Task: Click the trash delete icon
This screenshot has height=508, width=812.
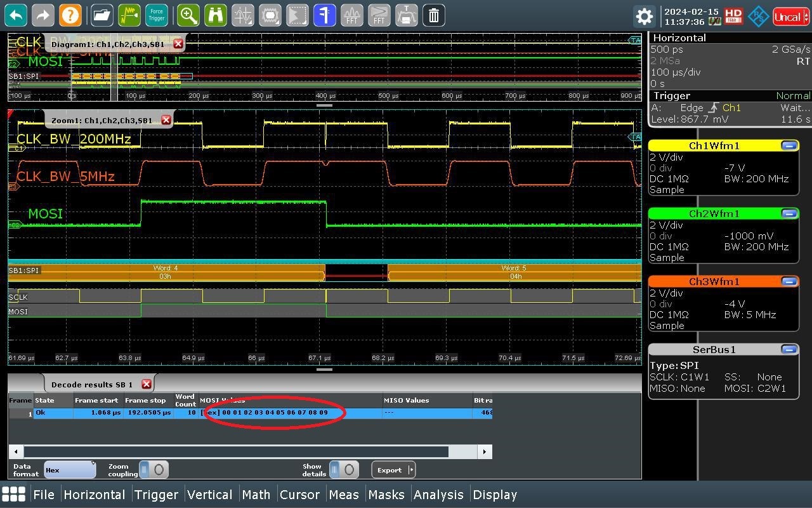Action: pos(433,15)
